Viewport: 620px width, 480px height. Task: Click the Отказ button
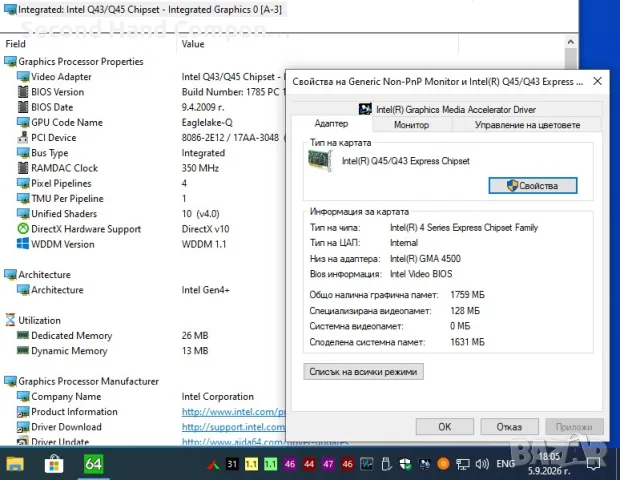click(509, 427)
